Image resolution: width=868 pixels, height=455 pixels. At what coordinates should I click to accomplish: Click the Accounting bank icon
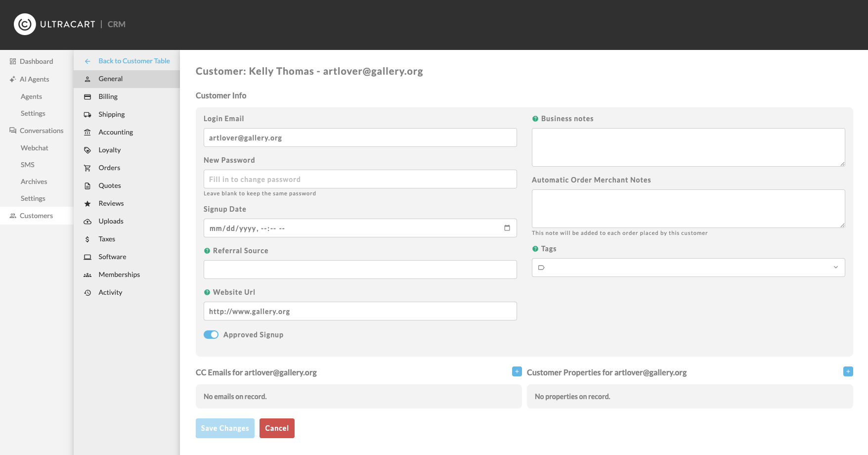(87, 133)
